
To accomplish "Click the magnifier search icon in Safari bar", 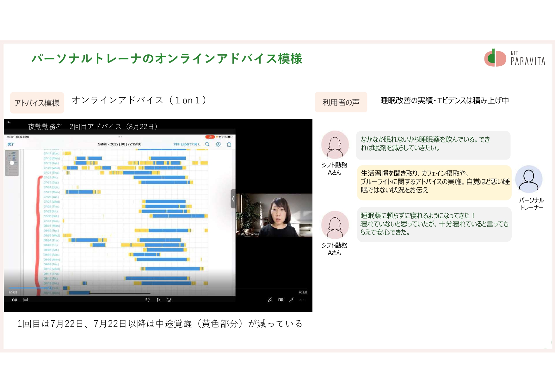I will (x=207, y=144).
